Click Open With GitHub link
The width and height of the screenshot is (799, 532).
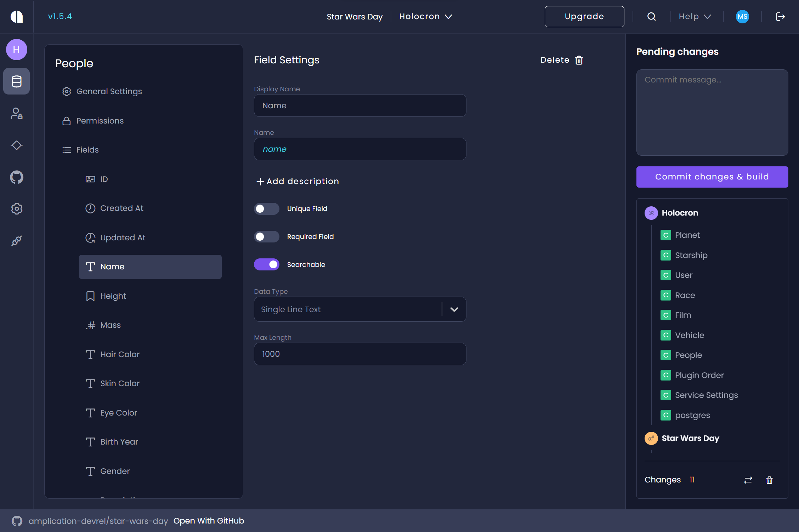(x=209, y=521)
